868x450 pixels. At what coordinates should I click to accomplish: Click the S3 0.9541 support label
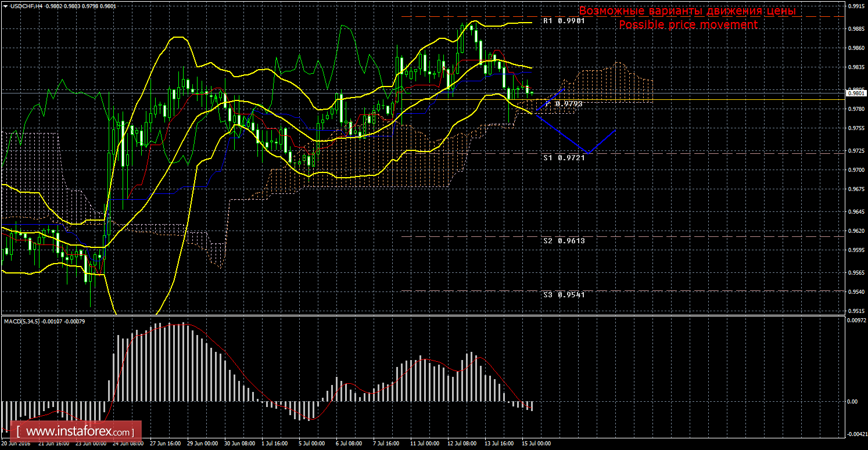click(563, 295)
